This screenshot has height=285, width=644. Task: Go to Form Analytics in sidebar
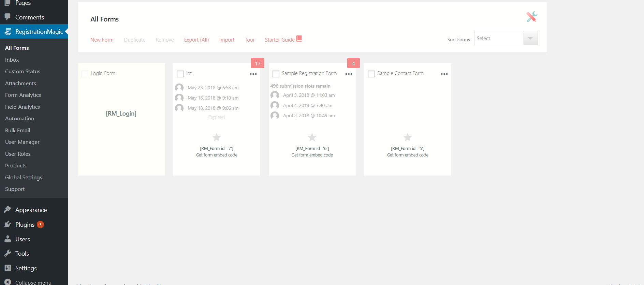23,95
